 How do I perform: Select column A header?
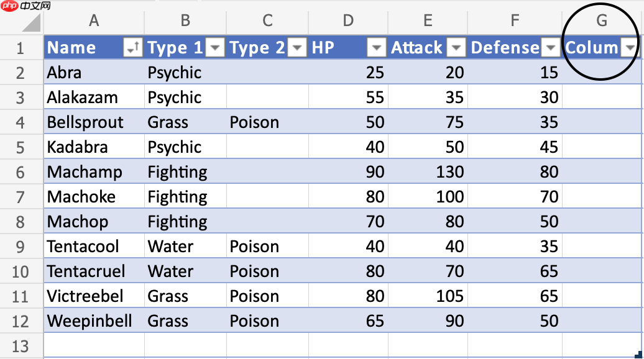[94, 20]
